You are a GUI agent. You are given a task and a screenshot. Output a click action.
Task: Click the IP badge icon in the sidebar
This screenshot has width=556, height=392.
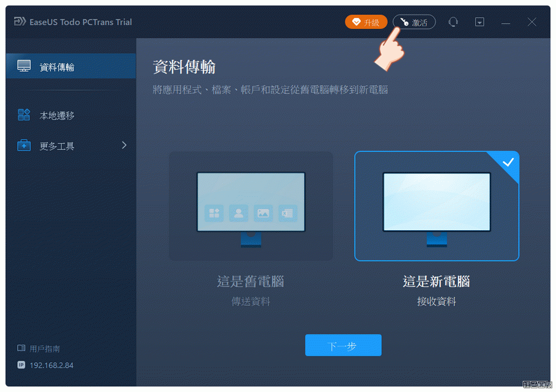(x=21, y=365)
